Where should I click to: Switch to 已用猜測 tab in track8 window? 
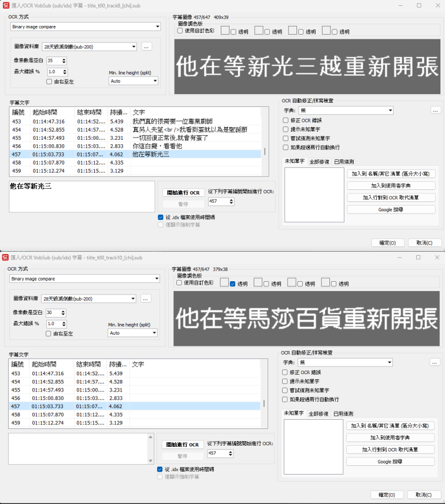pos(344,162)
